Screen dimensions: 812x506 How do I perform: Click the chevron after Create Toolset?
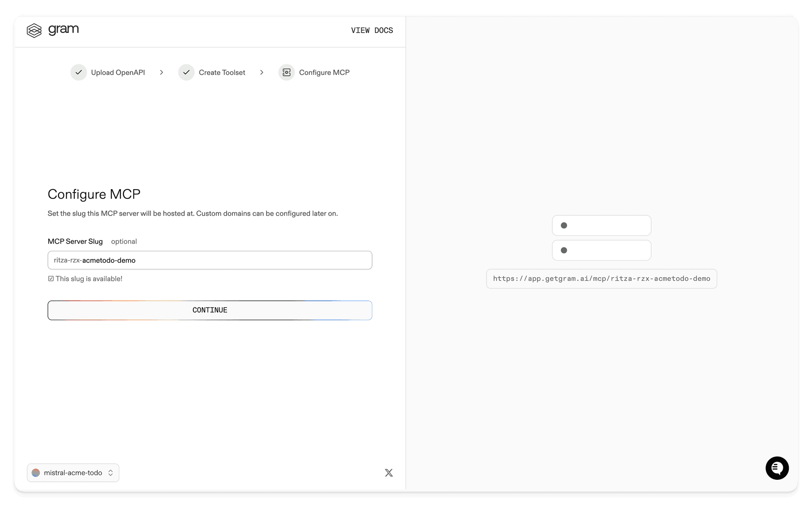(x=262, y=72)
